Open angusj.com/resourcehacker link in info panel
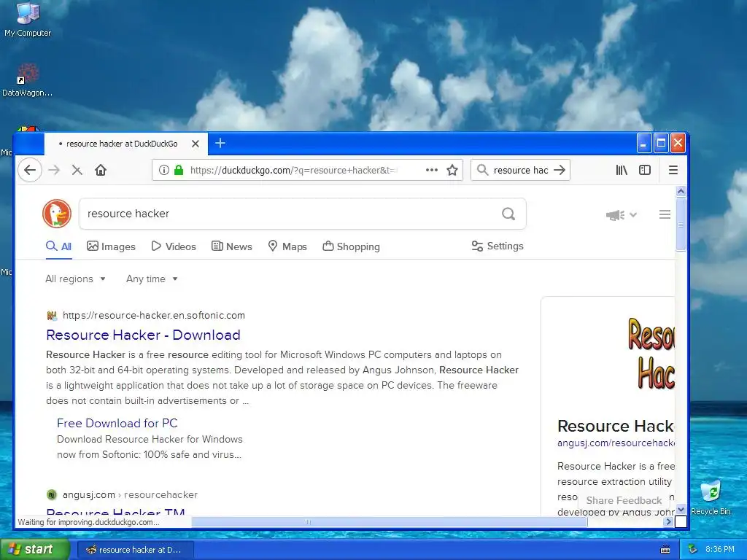This screenshot has width=747, height=560. tap(616, 443)
